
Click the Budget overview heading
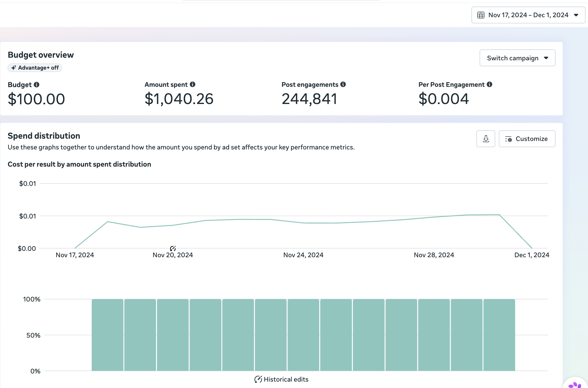click(41, 55)
